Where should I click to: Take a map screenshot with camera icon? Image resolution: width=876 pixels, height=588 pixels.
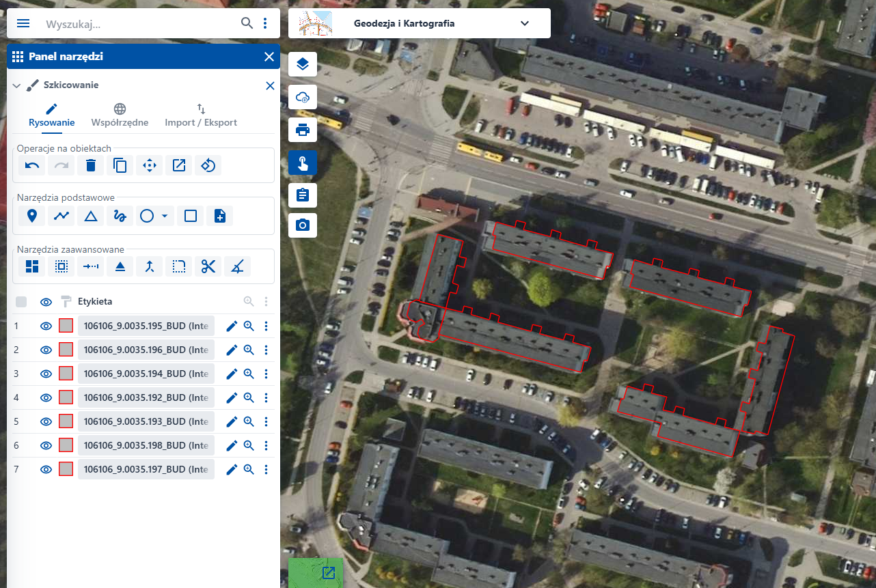tap(303, 225)
